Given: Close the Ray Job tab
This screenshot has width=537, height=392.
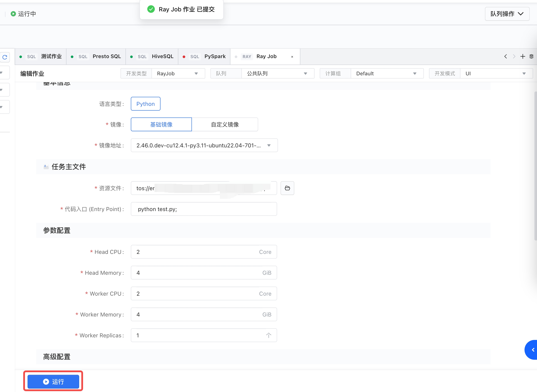Looking at the screenshot, I should (292, 57).
